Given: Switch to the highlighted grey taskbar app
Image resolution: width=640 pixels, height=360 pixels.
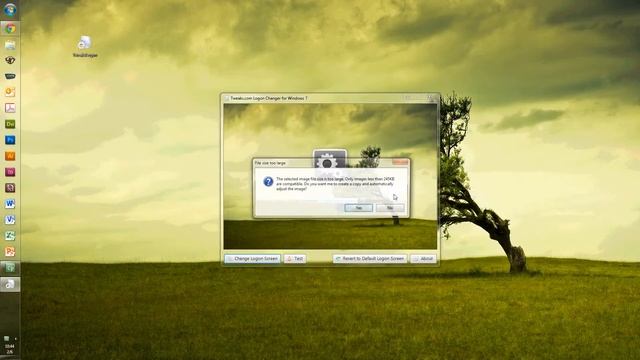Looking at the screenshot, I should (10, 284).
